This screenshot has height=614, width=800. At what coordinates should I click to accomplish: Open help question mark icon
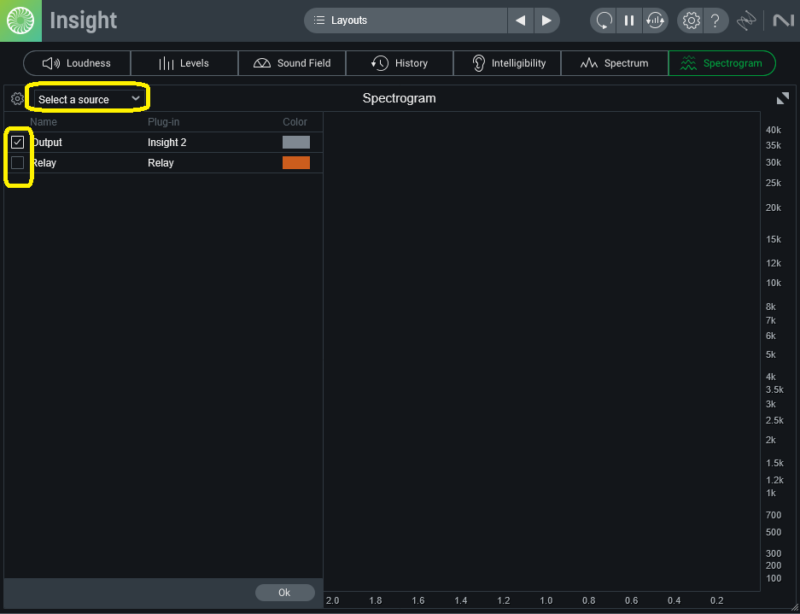click(714, 20)
